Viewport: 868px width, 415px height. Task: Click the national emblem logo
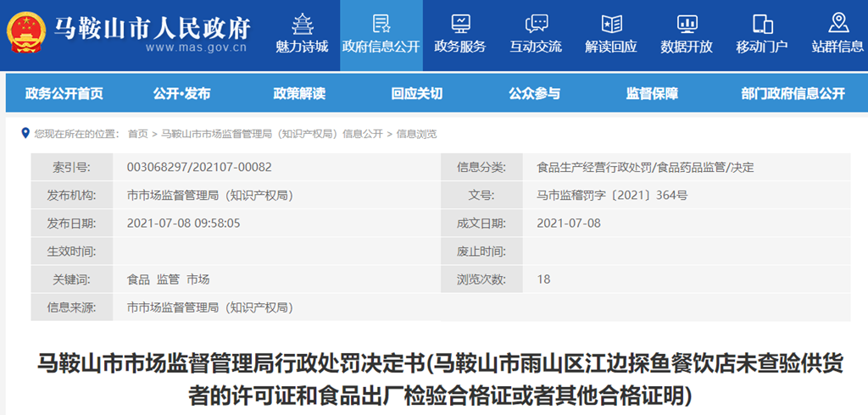pyautogui.click(x=28, y=34)
